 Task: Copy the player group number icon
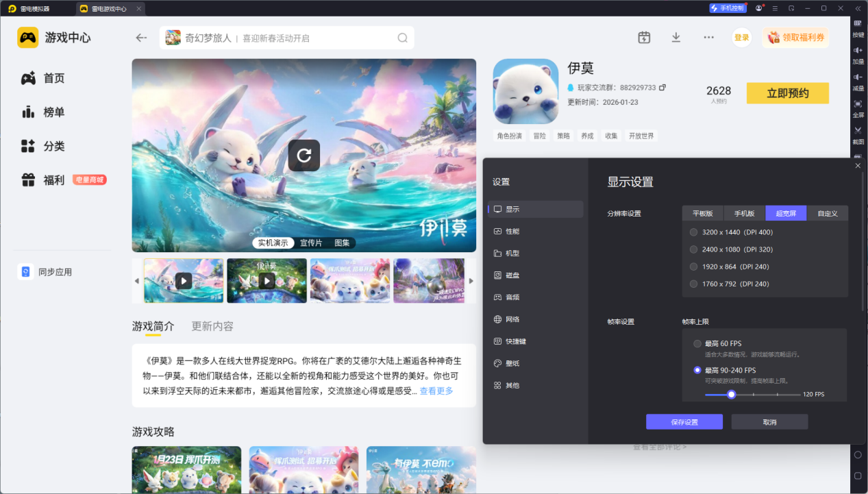click(662, 88)
